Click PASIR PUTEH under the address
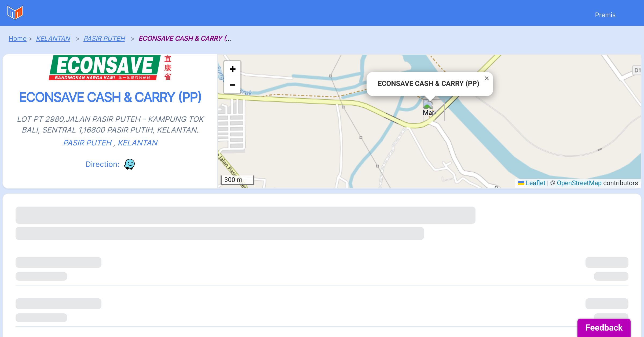 click(87, 143)
